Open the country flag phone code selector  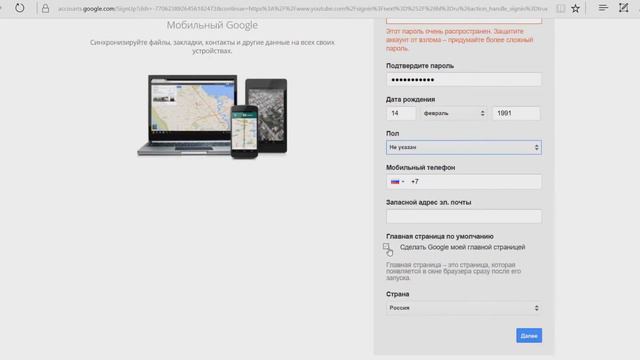(x=397, y=182)
